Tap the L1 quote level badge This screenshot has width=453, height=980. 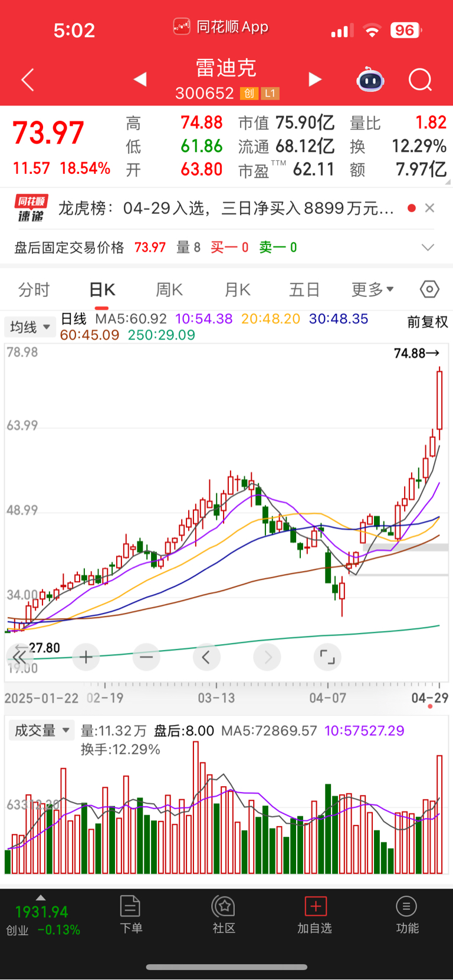point(270,93)
